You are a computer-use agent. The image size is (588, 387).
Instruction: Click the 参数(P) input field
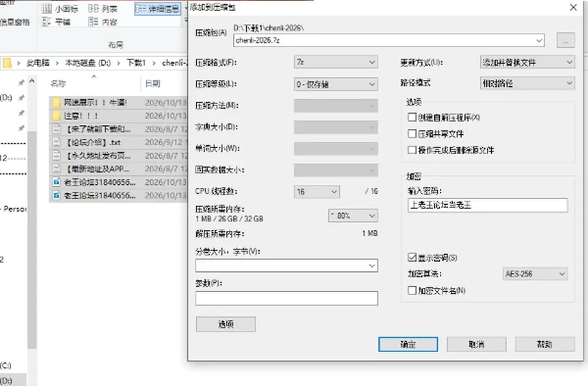click(x=287, y=298)
